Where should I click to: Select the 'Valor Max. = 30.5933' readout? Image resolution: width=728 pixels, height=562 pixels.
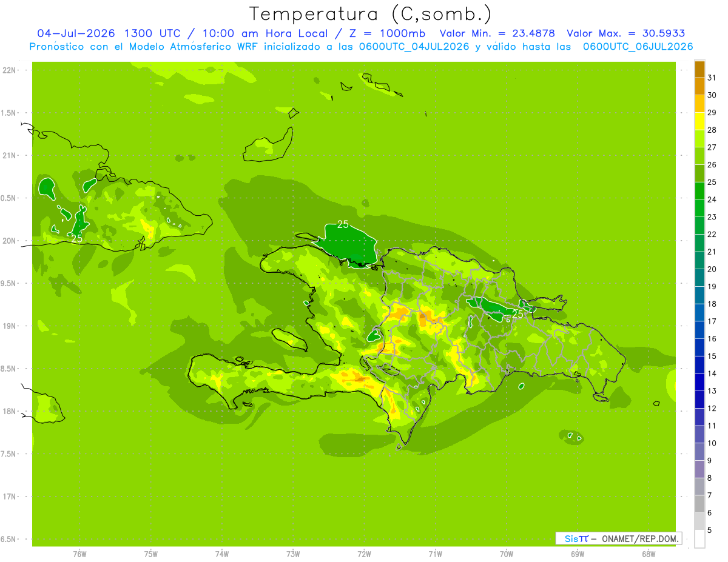pyautogui.click(x=626, y=33)
